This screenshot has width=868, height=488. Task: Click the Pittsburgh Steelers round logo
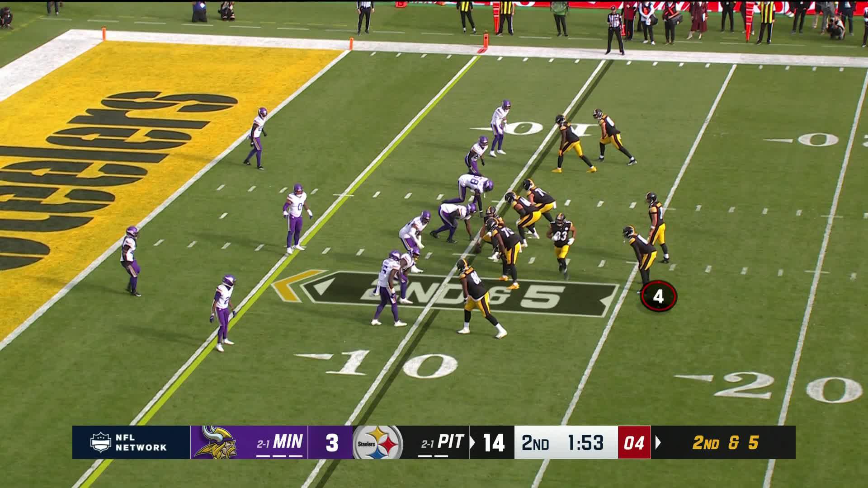click(x=377, y=442)
